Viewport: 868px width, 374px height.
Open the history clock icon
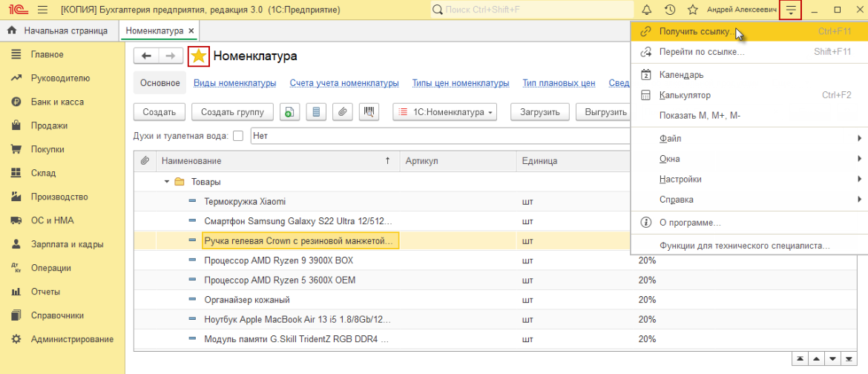[x=669, y=10]
